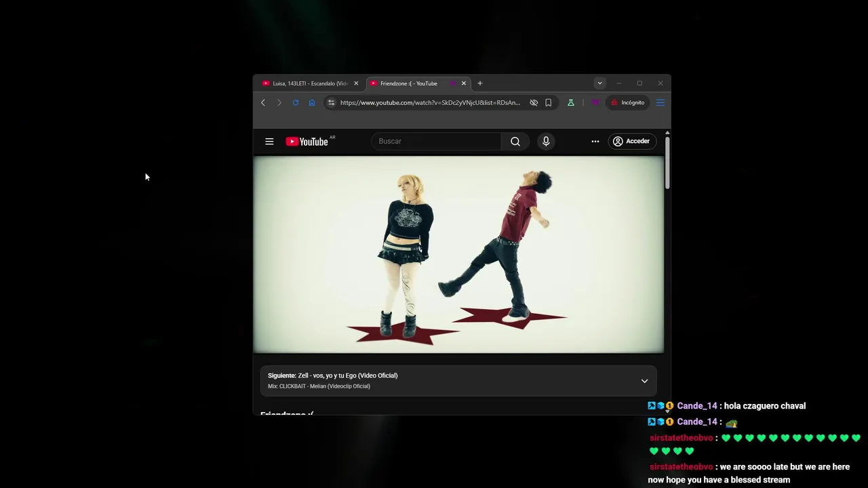Screen dimensions: 868x488
Task: Click the 'we are soooo late' chat message
Action: click(749, 473)
